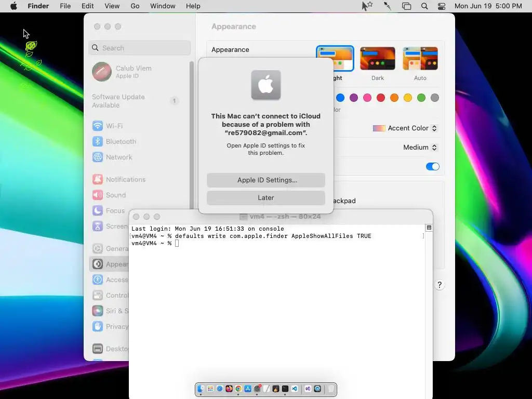The width and height of the screenshot is (532, 399).
Task: Open Google Chrome from the Dock
Action: [x=238, y=389]
